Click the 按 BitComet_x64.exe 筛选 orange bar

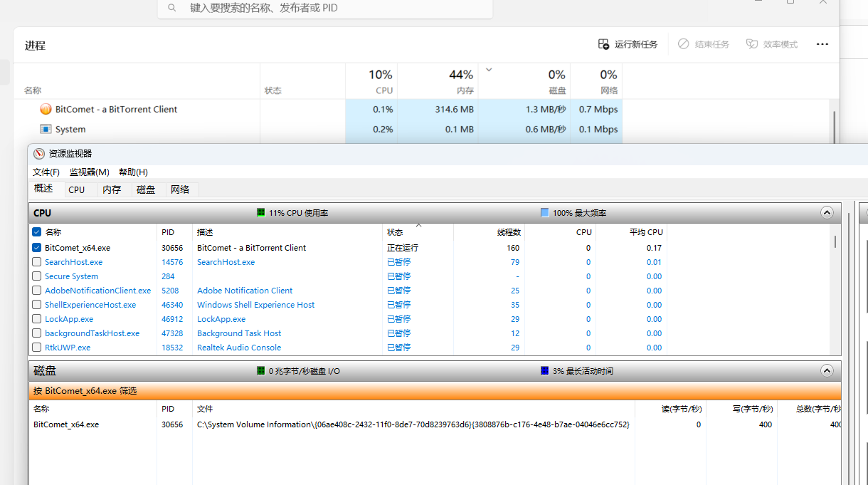435,391
